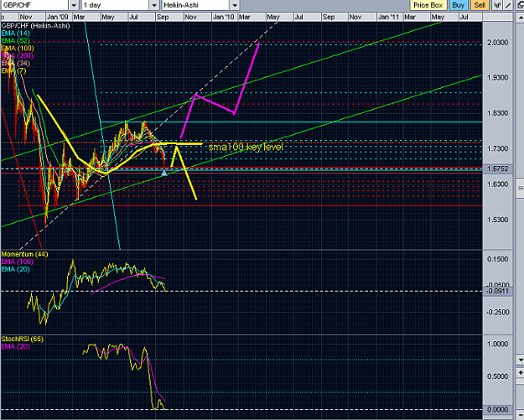The height and width of the screenshot is (420, 524).
Task: Open the Heikin-Ashi chart type dropdown arrow
Action: click(x=235, y=5)
